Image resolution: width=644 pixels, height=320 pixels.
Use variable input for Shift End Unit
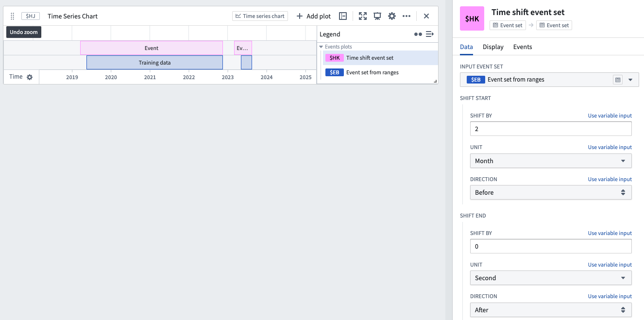(x=610, y=265)
